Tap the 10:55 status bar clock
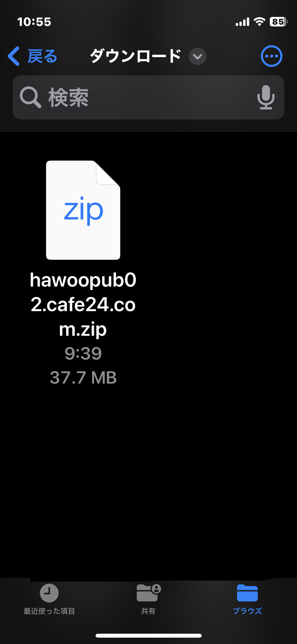 [34, 22]
